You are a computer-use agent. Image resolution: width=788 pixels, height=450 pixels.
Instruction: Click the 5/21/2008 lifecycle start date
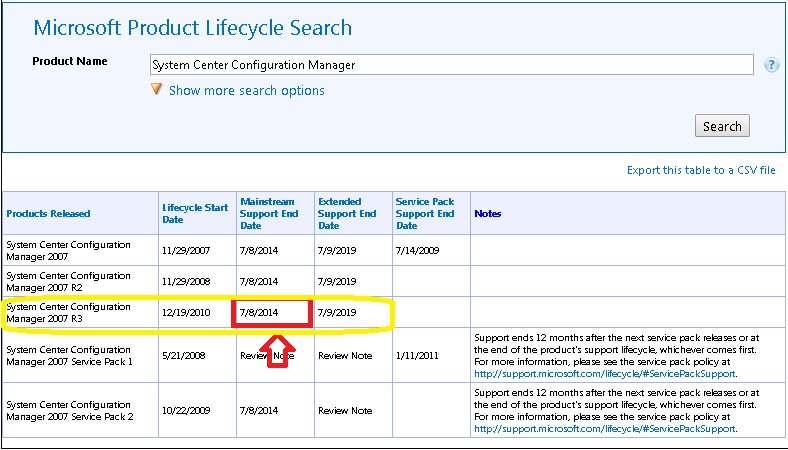point(183,355)
